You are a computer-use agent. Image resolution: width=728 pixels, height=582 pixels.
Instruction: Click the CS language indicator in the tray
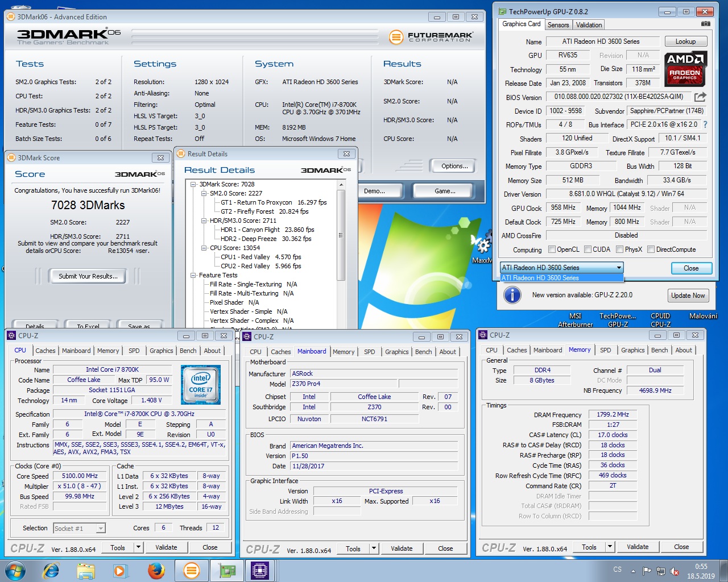pos(618,569)
